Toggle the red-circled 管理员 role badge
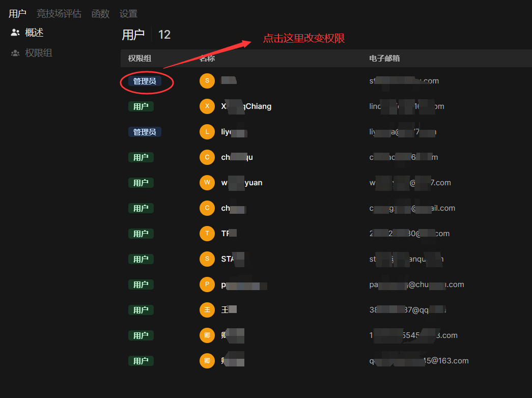Viewport: 532px width, 398px height. pyautogui.click(x=145, y=81)
